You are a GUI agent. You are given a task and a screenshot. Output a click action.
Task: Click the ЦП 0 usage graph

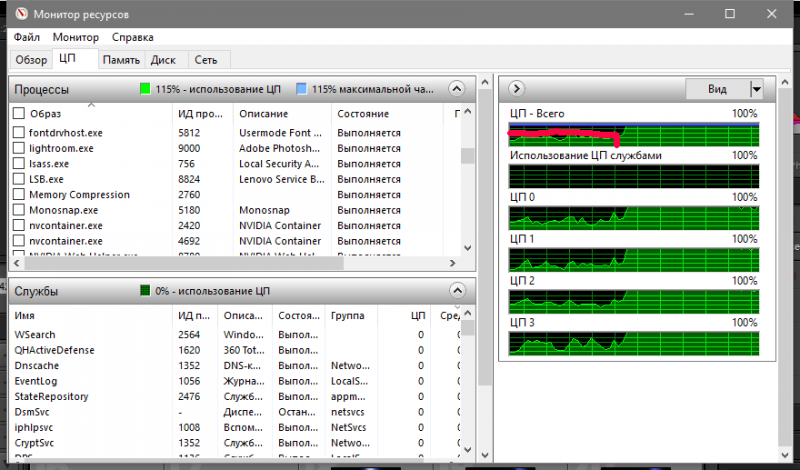(x=634, y=218)
